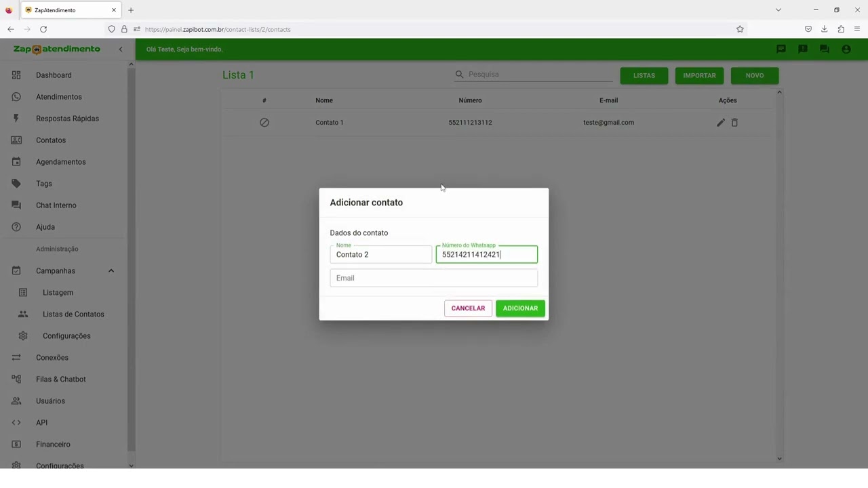868x488 pixels.
Task: Click the Número do Whatsapp field
Action: (487, 255)
